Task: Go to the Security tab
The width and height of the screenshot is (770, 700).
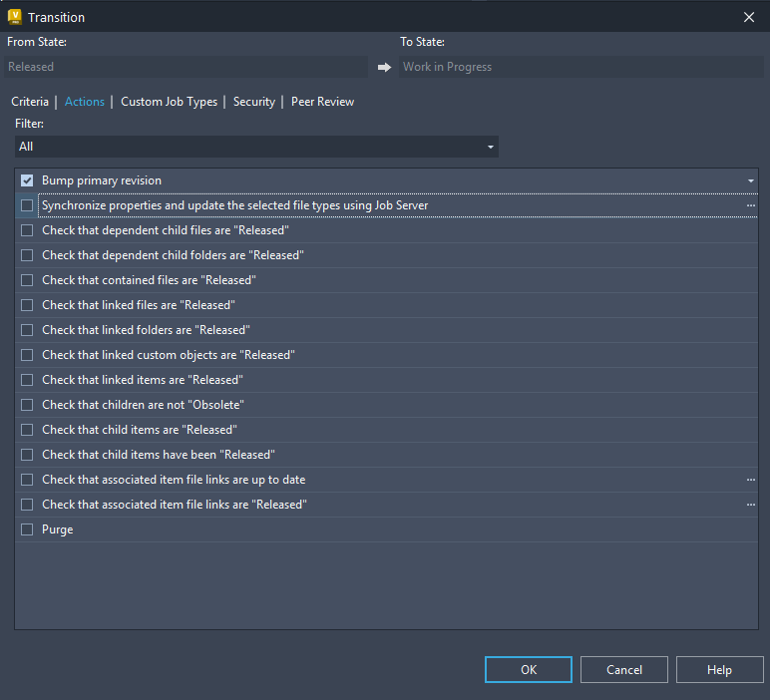Action: coord(254,102)
